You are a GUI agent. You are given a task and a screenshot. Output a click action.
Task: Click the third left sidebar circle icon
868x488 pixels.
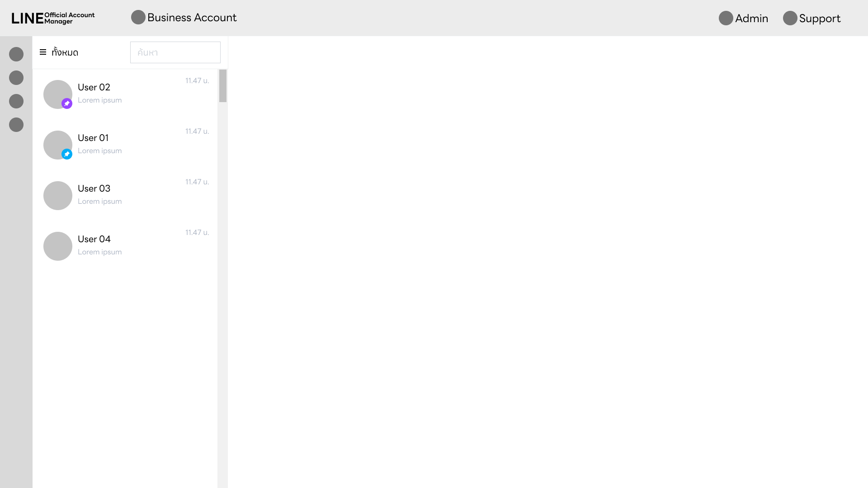tap(16, 101)
